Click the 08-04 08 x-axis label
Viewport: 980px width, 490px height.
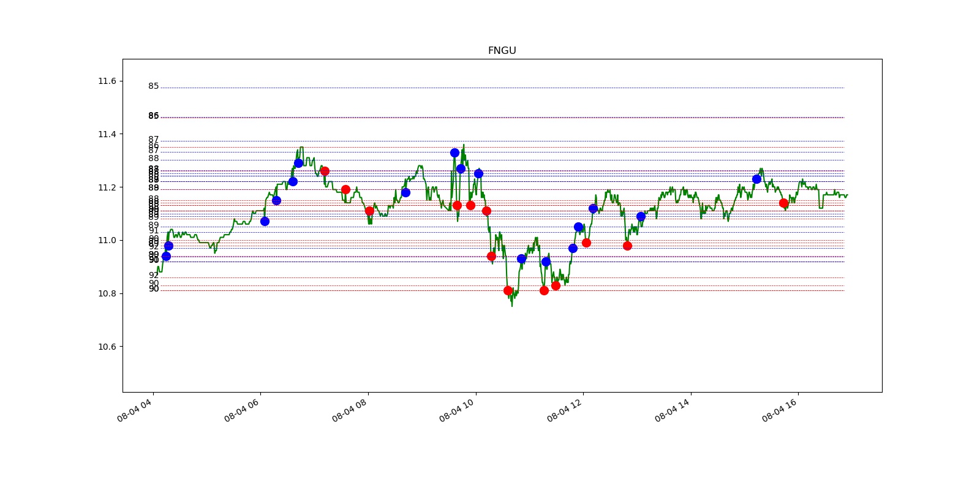point(349,410)
